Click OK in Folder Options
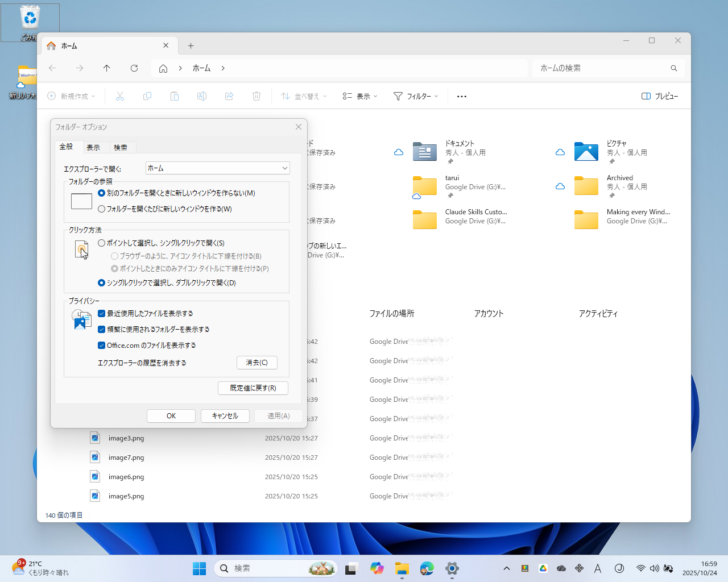 (171, 416)
